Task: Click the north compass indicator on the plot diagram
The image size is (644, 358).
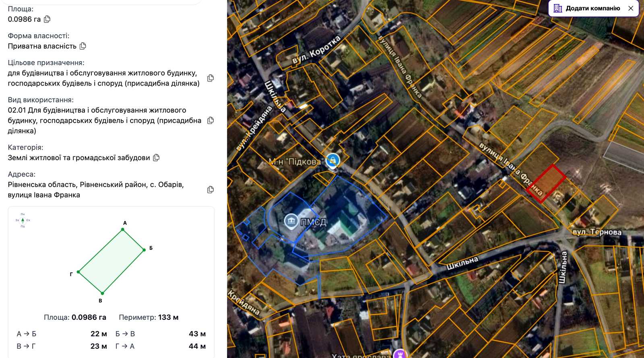Action: pyautogui.click(x=23, y=220)
